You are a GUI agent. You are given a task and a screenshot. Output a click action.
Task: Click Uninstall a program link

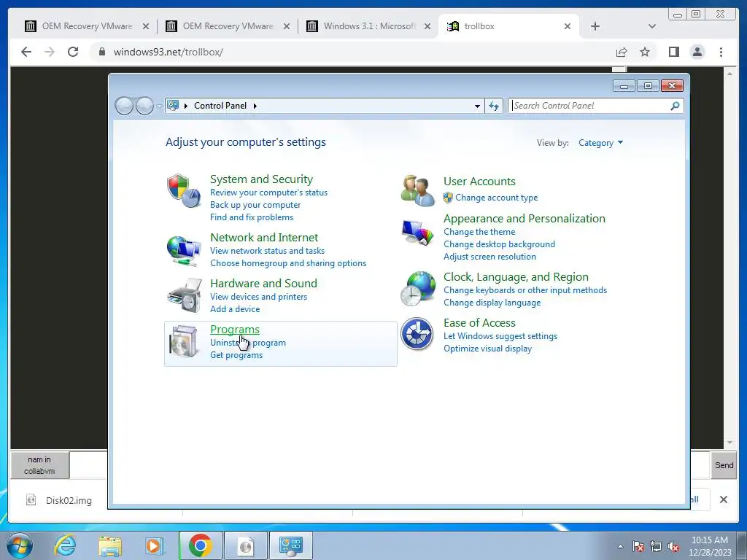248,343
